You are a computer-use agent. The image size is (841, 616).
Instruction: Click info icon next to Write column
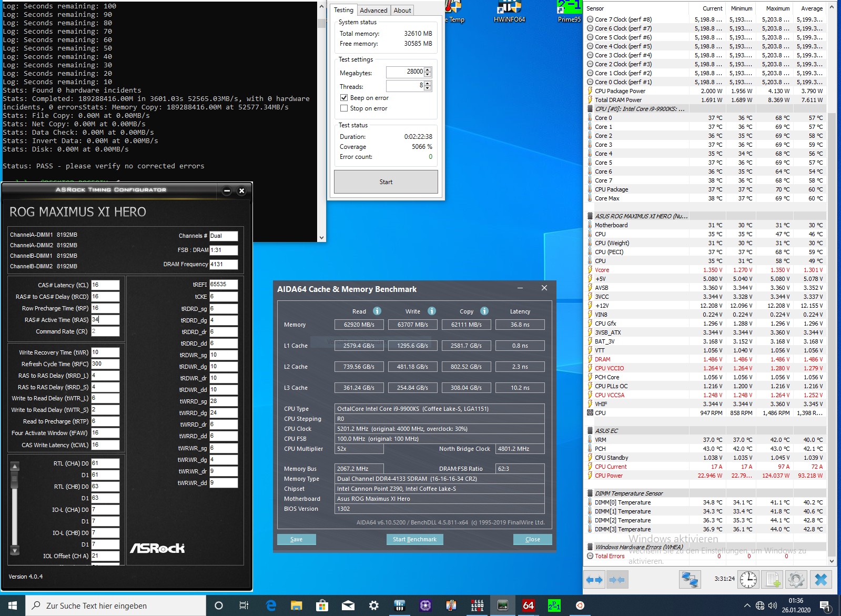click(432, 311)
